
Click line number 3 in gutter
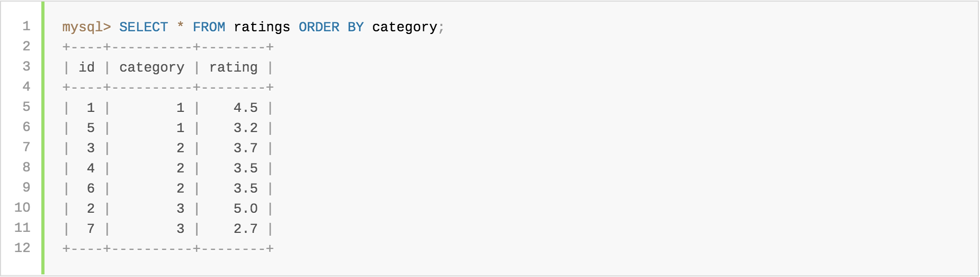pyautogui.click(x=26, y=66)
